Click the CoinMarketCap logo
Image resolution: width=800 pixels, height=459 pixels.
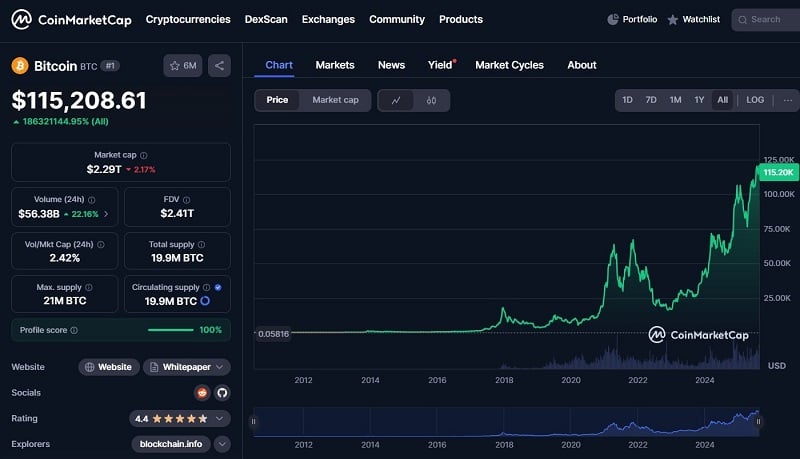(71, 20)
